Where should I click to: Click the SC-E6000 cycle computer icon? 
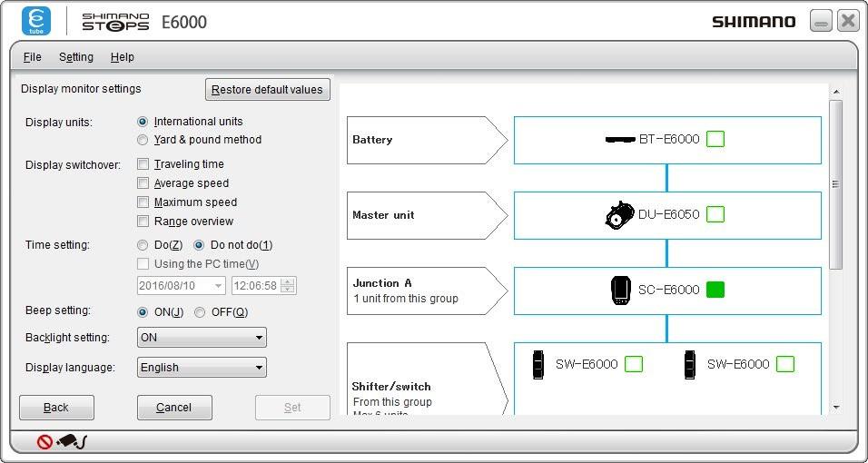(x=620, y=291)
